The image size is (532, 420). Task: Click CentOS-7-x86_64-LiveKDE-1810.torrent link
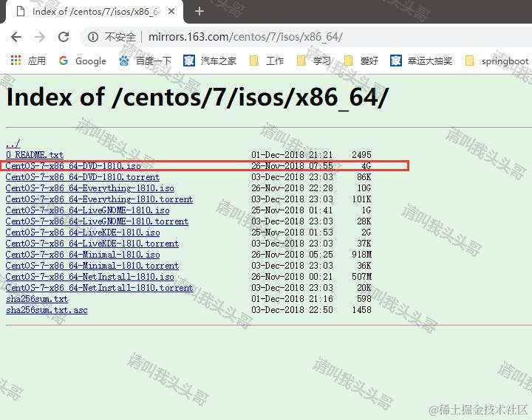tap(92, 244)
